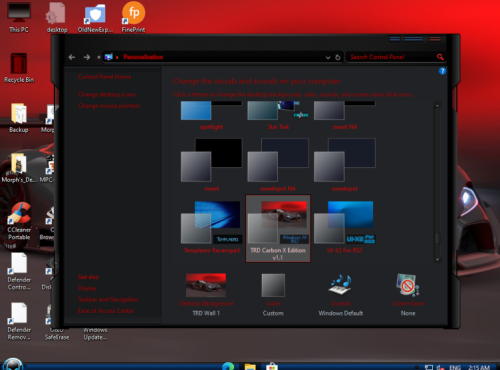Open Taskbar and Navigation link
Viewport: 500px width, 370px height.
coord(108,299)
